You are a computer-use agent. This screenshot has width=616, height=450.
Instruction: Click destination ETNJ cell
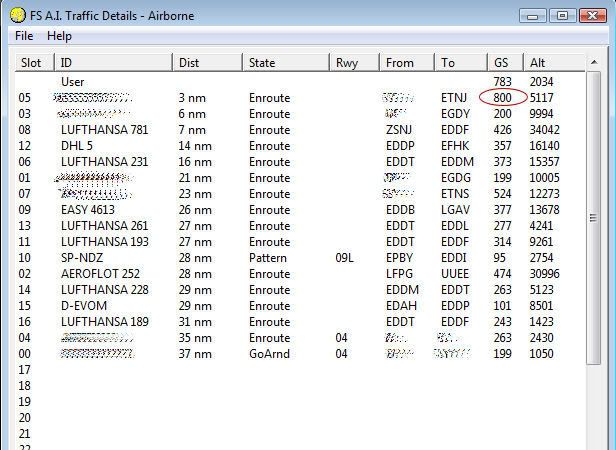[454, 97]
